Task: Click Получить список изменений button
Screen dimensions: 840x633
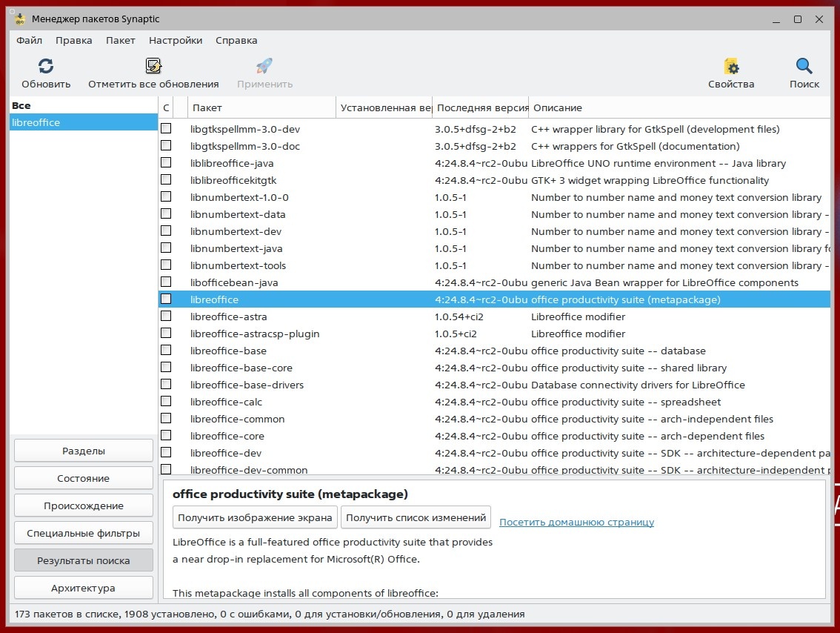Action: tap(416, 518)
